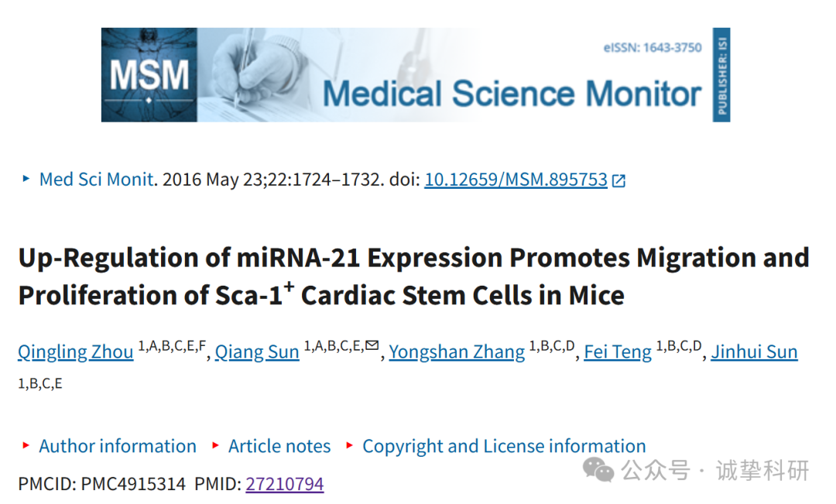The height and width of the screenshot is (504, 836).
Task: Expand the Article notes section
Action: pyautogui.click(x=279, y=446)
